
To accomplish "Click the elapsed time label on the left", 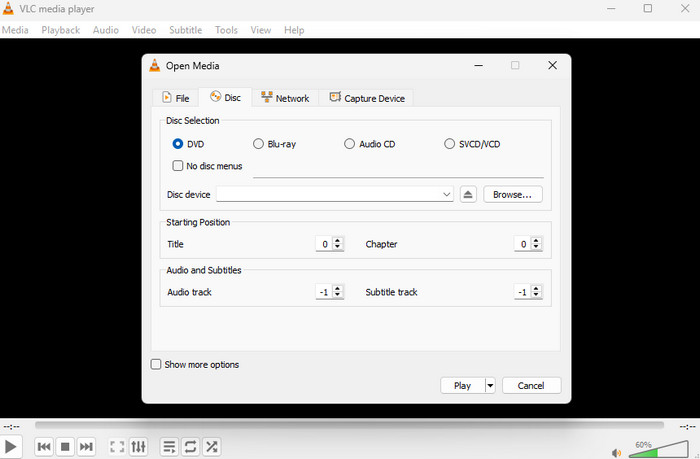I will click(11, 427).
